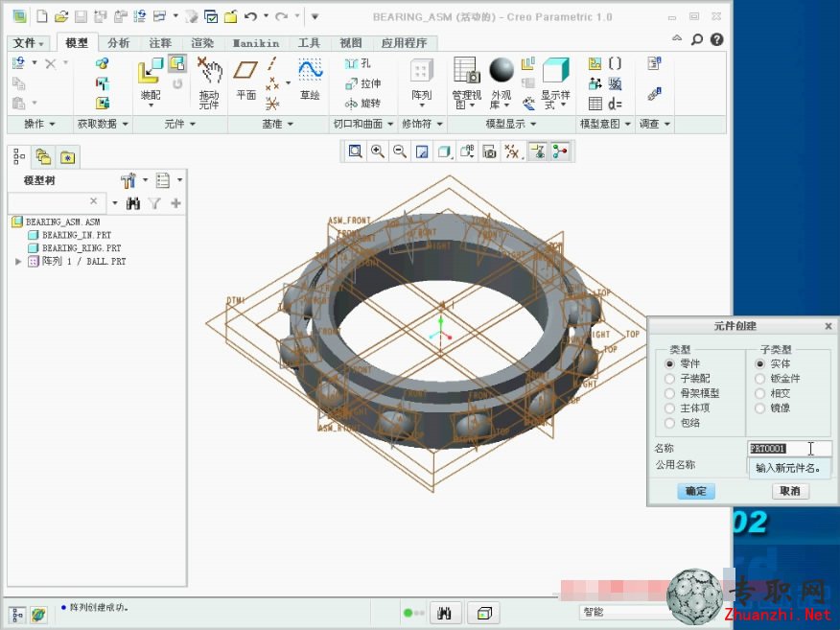Click the filter funnel icon in tree

pyautogui.click(x=154, y=203)
